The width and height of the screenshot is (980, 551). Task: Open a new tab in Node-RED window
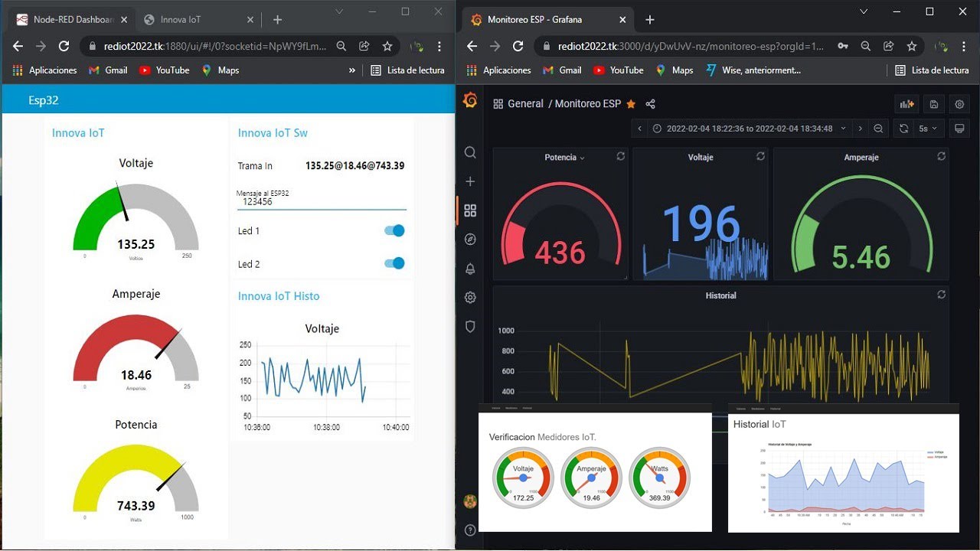tap(277, 20)
